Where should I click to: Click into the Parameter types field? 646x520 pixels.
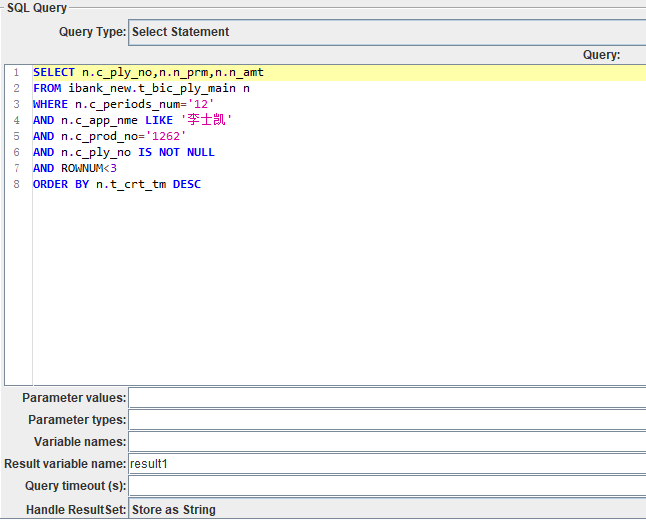pos(387,420)
